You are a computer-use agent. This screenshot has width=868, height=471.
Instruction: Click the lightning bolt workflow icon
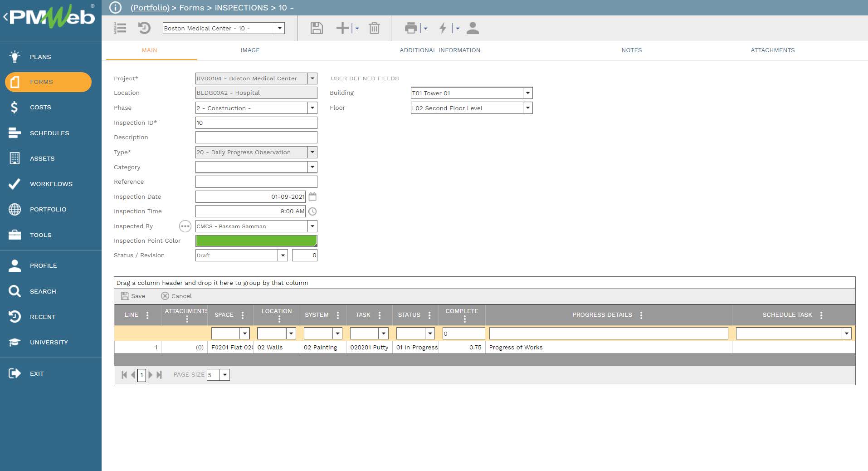[443, 28]
